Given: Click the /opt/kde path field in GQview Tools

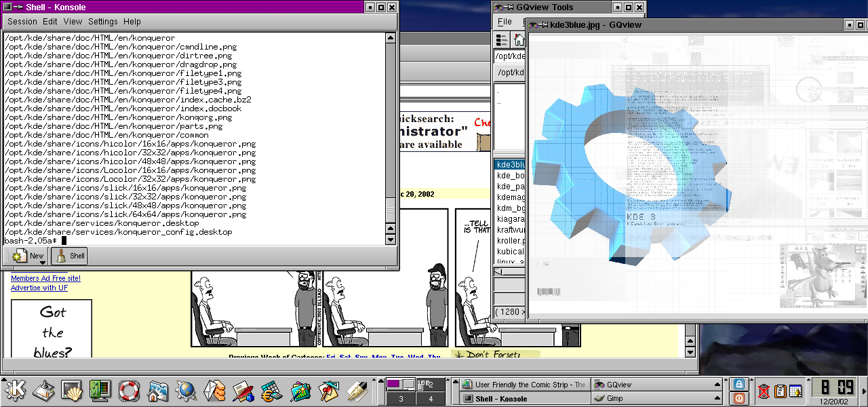Looking at the screenshot, I should pyautogui.click(x=509, y=56).
